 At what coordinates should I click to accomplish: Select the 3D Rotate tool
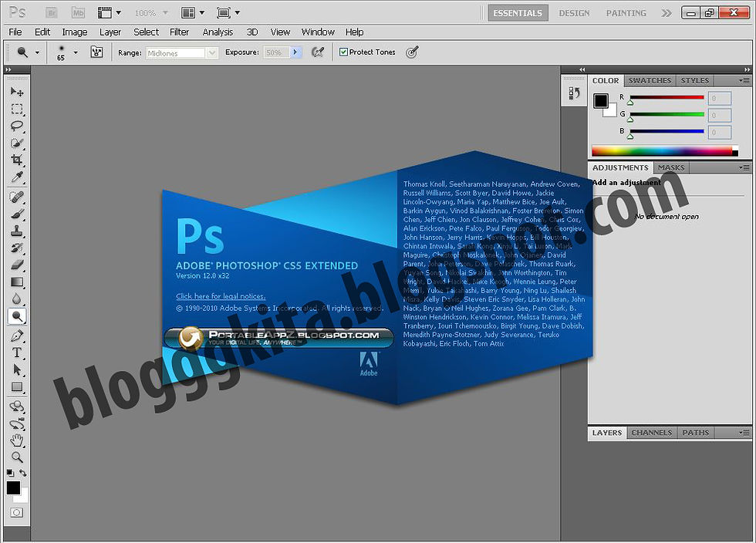pyautogui.click(x=17, y=406)
